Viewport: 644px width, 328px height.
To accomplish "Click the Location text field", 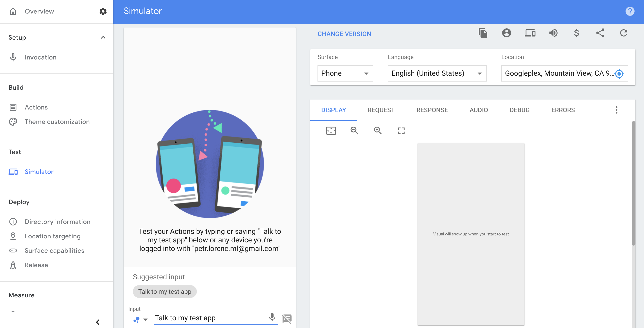I will point(565,73).
